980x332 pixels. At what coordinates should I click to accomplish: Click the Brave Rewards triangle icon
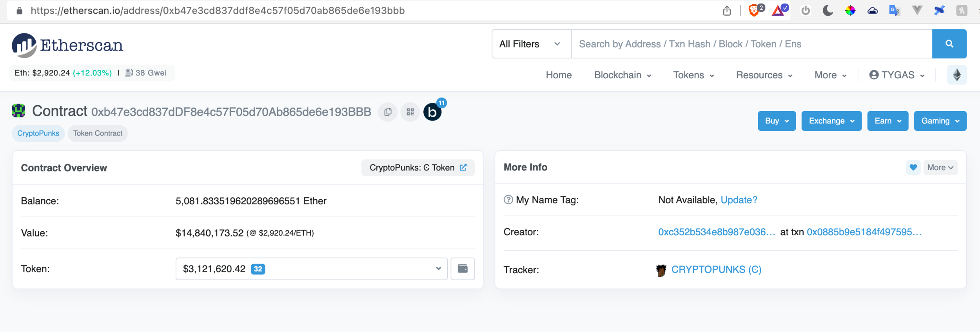[779, 10]
